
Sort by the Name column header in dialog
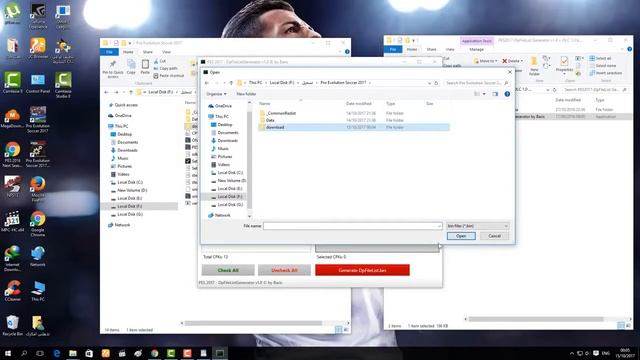pos(264,104)
